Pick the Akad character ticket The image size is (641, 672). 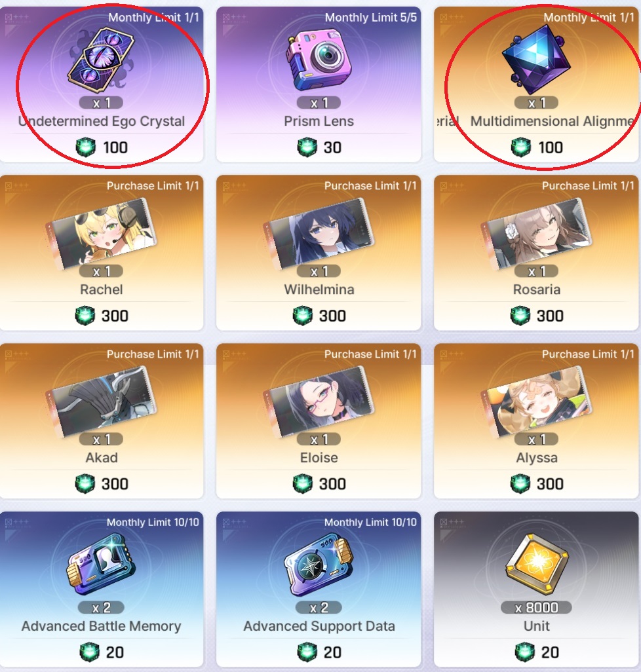coord(101,401)
